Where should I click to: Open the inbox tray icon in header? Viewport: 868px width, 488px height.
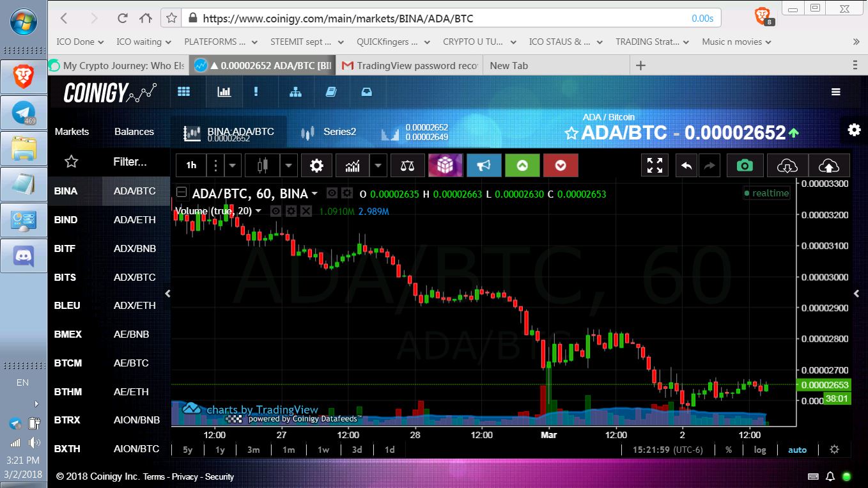tap(366, 92)
